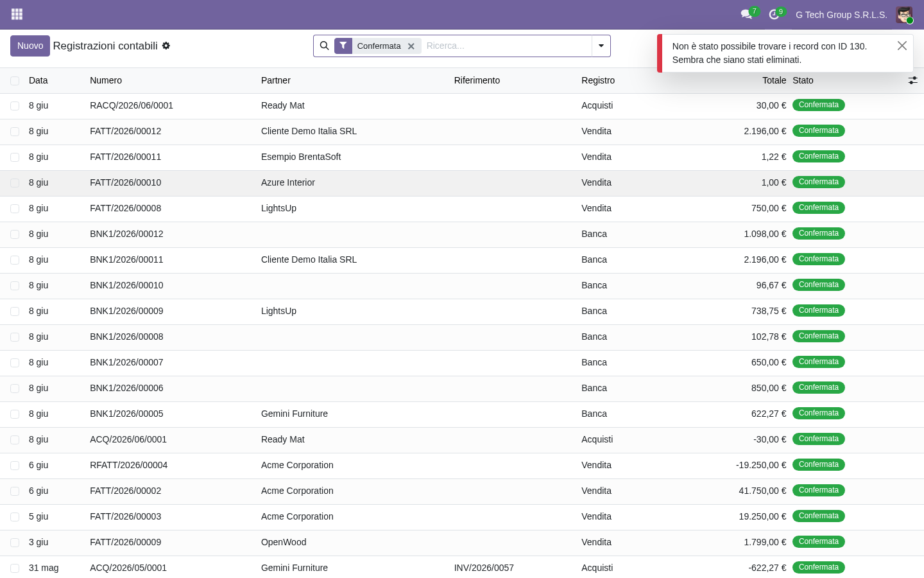Click the Confermata badge for FATT/2026/00010
Image resolution: width=924 pixels, height=578 pixels.
(818, 182)
